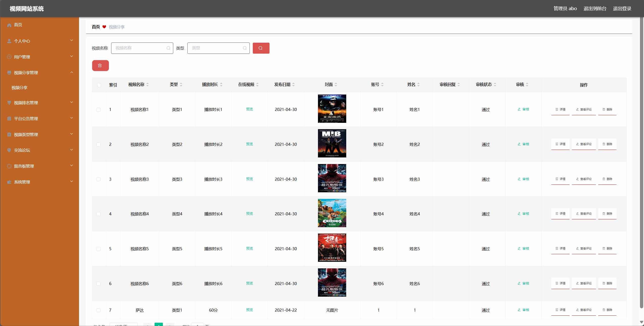Check the row for 视频名称1
Image resolution: width=644 pixels, height=326 pixels.
click(98, 110)
